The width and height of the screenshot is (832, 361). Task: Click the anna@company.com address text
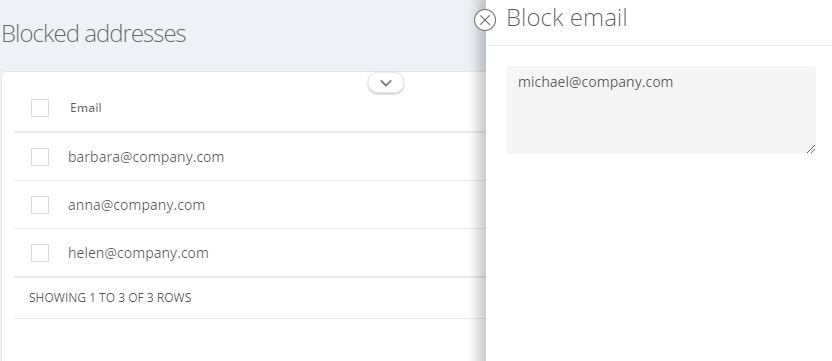coord(136,205)
